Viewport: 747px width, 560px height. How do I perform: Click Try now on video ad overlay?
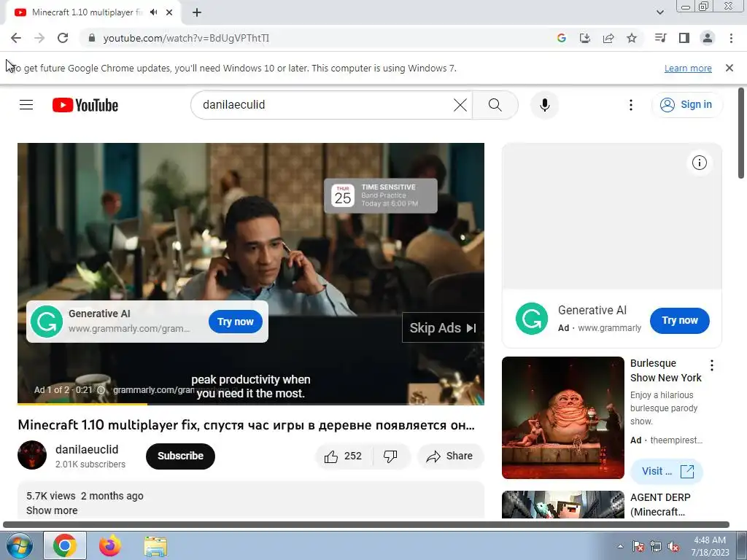(x=236, y=322)
